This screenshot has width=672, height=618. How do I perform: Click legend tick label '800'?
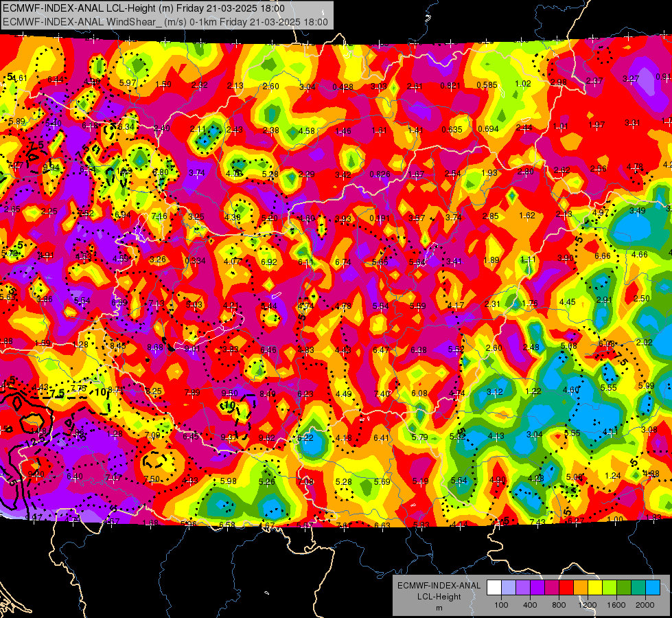click(x=559, y=605)
